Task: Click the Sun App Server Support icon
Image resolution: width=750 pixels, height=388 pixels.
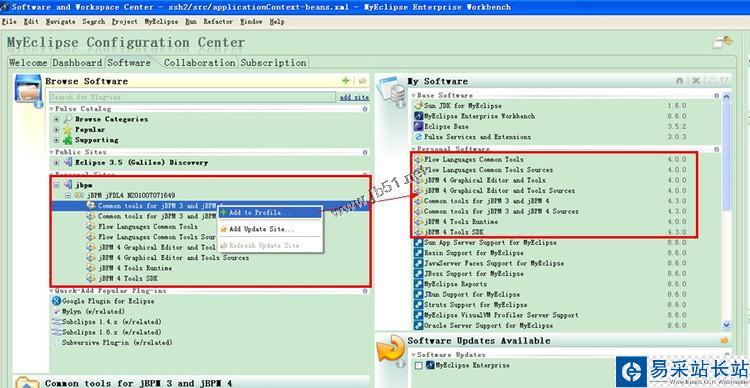Action: coord(419,243)
